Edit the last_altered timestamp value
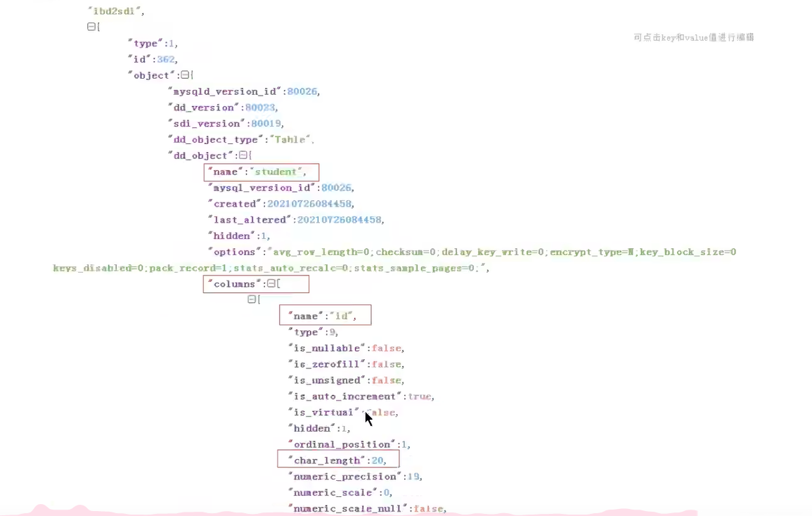This screenshot has height=516, width=812. pos(339,220)
